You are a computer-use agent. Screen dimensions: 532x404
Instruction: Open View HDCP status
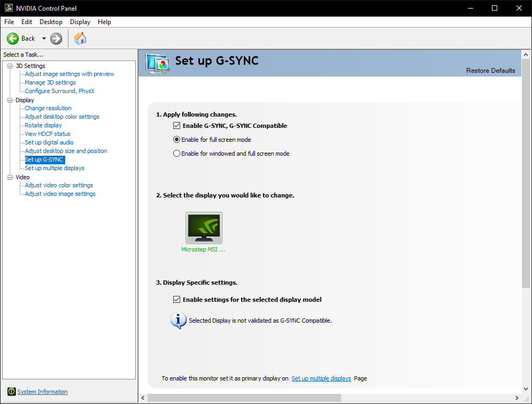point(48,134)
